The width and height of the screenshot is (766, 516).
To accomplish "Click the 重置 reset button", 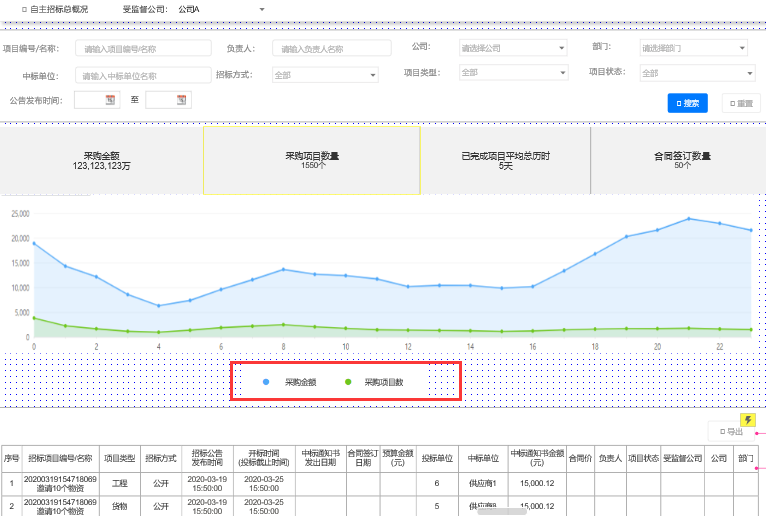I will click(x=741, y=103).
